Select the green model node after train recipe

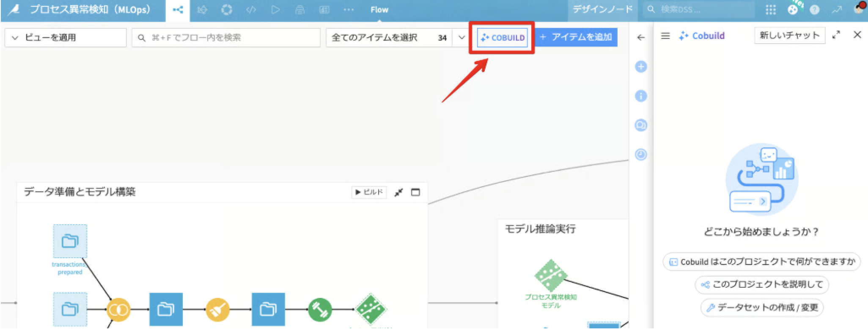point(371,309)
